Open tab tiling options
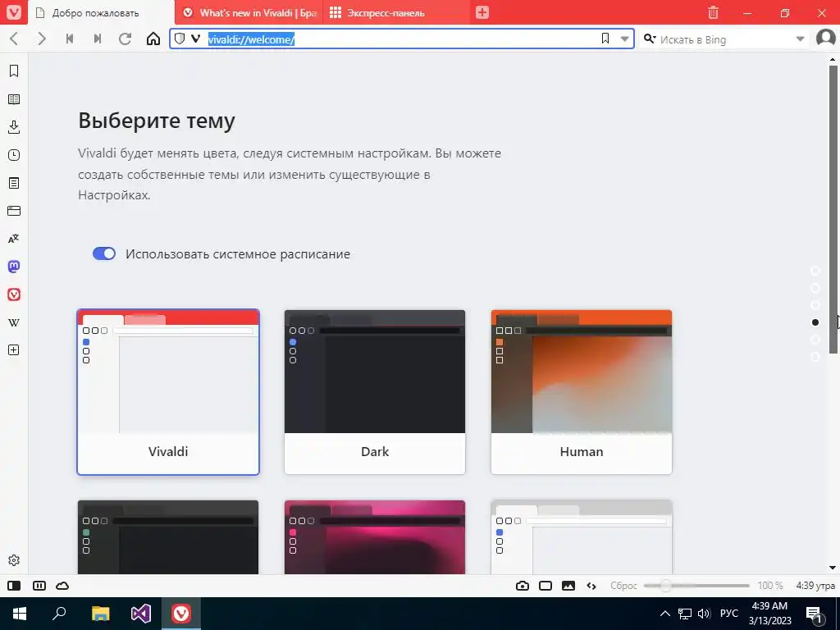 (x=39, y=586)
